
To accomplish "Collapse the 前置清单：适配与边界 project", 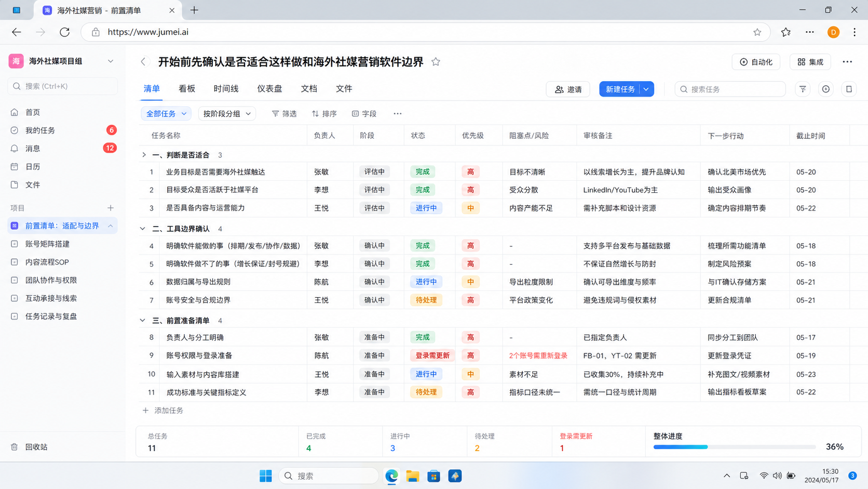I will point(111,226).
